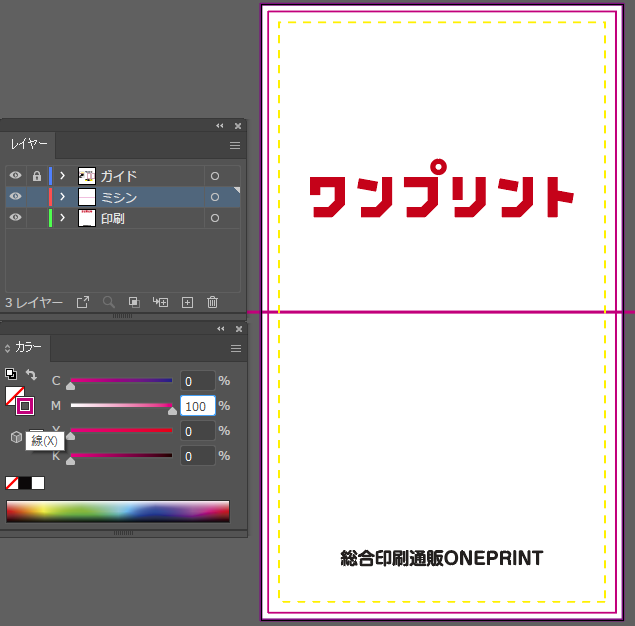This screenshot has width=635, height=626.
Task: Toggle visibility of the ミシン layer
Action: (x=15, y=197)
